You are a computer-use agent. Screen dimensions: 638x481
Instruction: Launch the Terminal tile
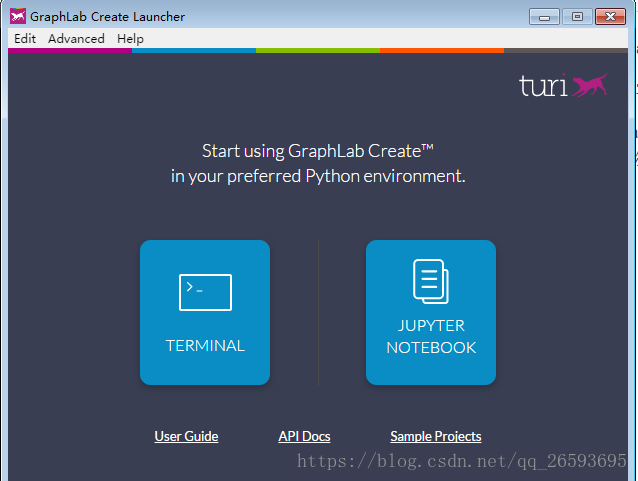pyautogui.click(x=205, y=312)
